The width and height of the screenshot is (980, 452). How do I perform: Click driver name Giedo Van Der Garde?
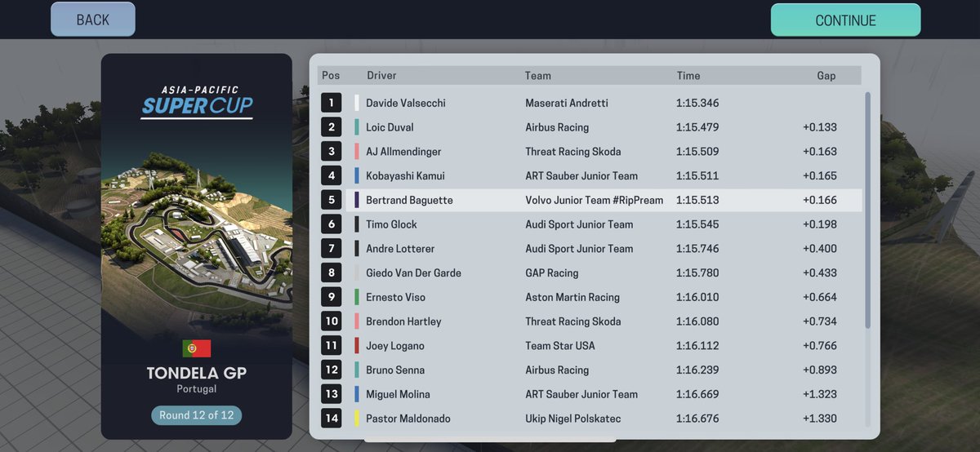(x=413, y=273)
